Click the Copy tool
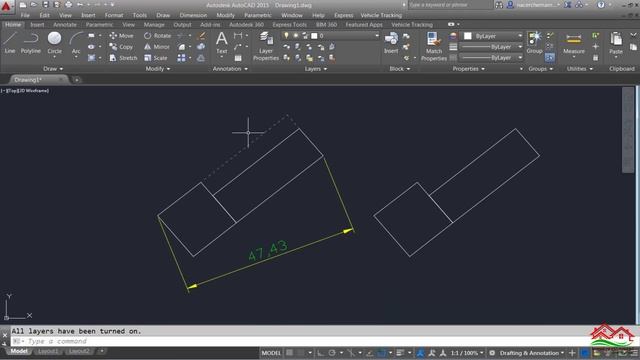640x360 pixels. pyautogui.click(x=121, y=47)
